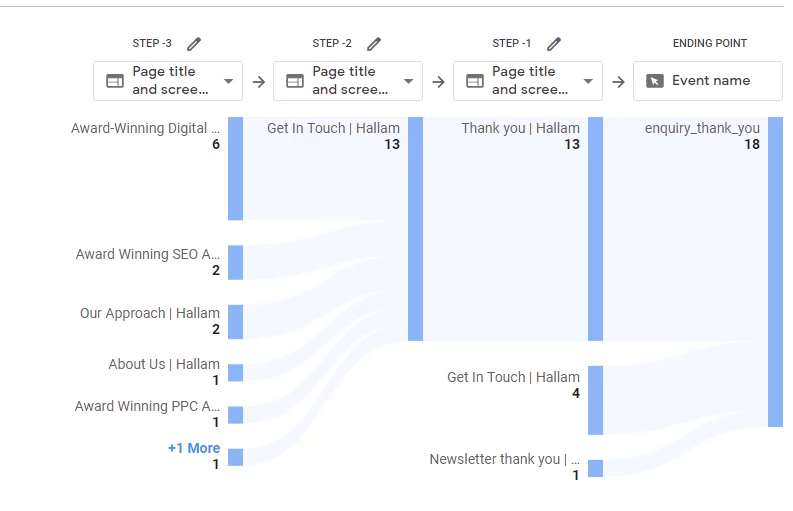The image size is (793, 511).
Task: Click the page icon in STEP -2 selector
Action: click(295, 81)
